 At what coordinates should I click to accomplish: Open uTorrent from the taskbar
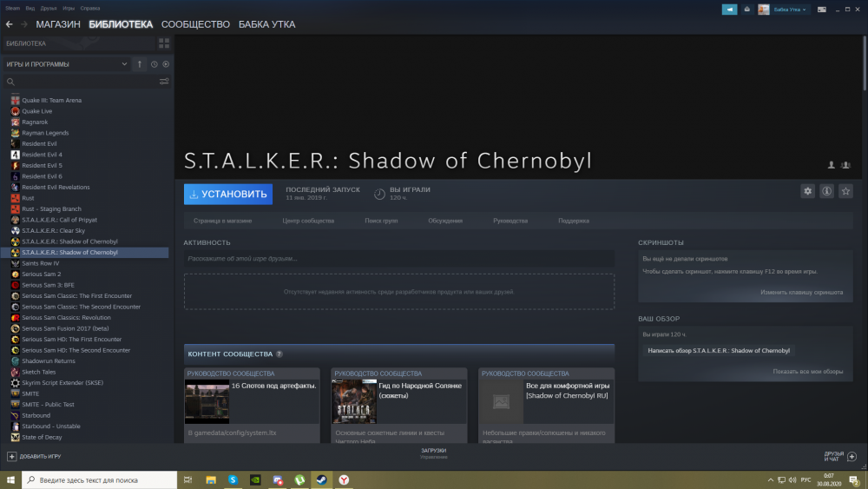pos(299,479)
